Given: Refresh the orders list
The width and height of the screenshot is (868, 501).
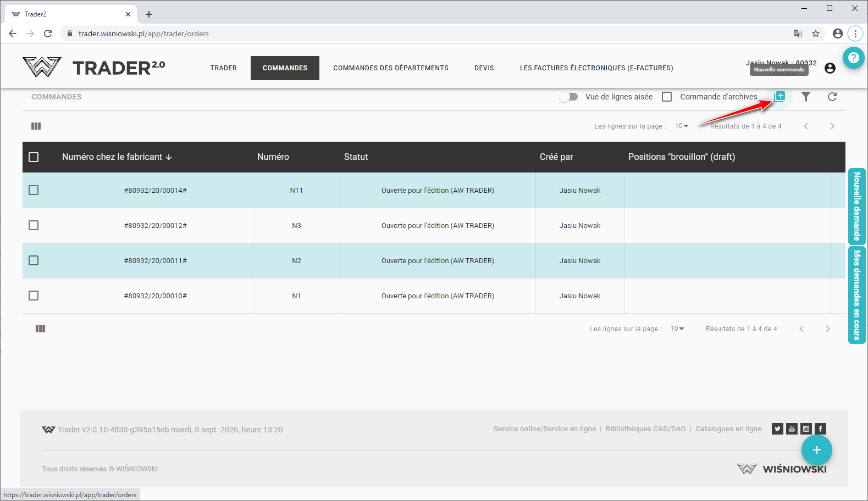Looking at the screenshot, I should [x=832, y=97].
